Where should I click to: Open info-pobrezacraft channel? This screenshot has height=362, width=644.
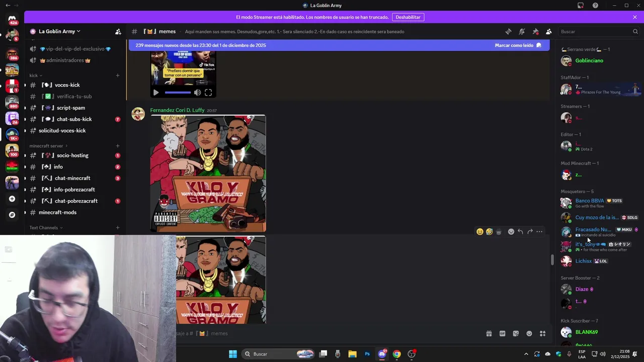pos(74,190)
